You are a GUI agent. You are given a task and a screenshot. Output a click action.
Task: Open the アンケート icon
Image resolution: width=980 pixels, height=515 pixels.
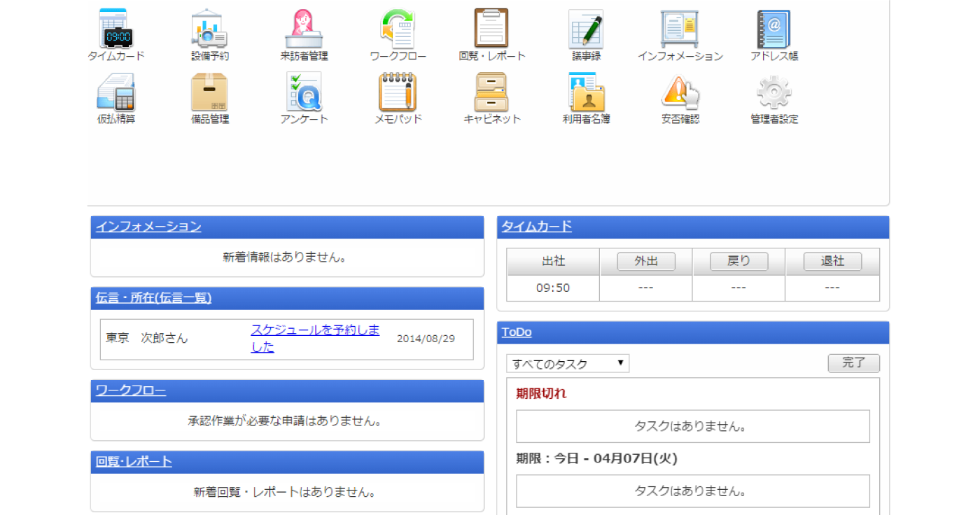(304, 92)
